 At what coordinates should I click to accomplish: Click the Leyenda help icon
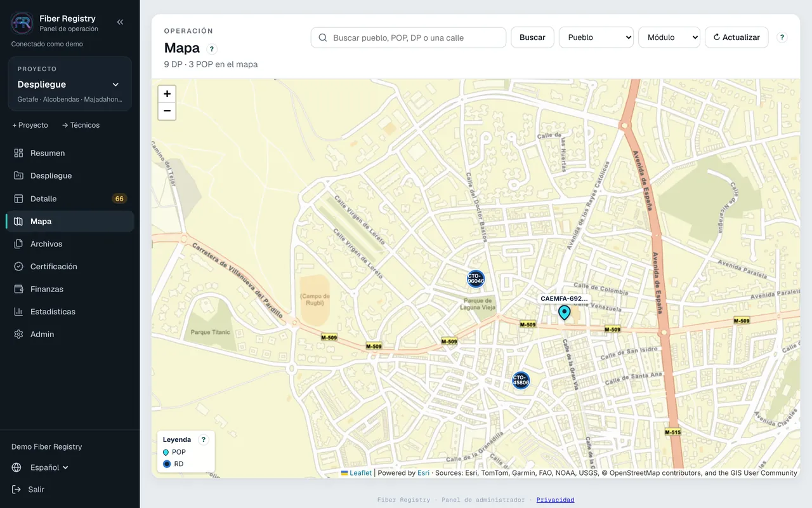click(203, 439)
